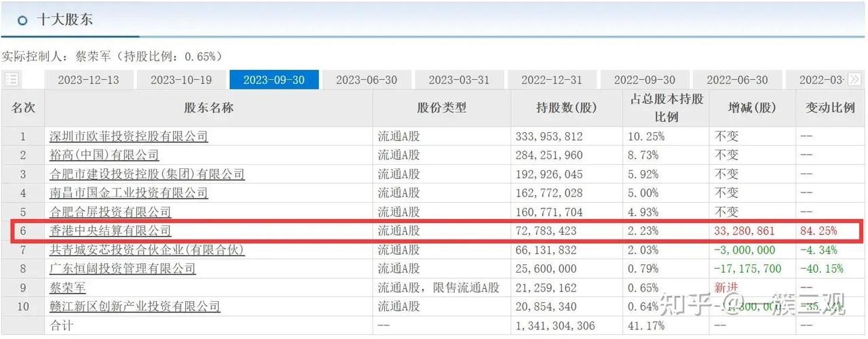Click the holding value 162,772,028

(x=550, y=193)
